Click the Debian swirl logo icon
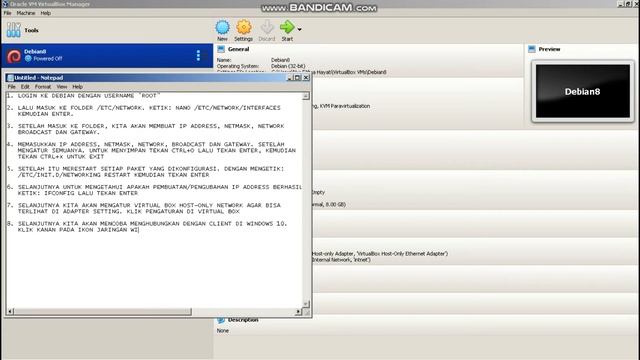 (14, 56)
